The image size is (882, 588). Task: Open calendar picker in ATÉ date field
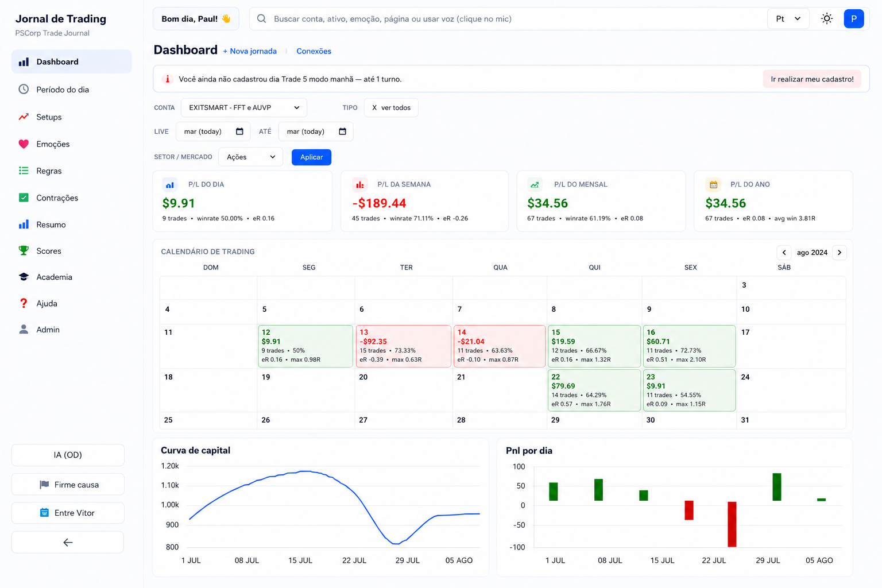pos(342,131)
